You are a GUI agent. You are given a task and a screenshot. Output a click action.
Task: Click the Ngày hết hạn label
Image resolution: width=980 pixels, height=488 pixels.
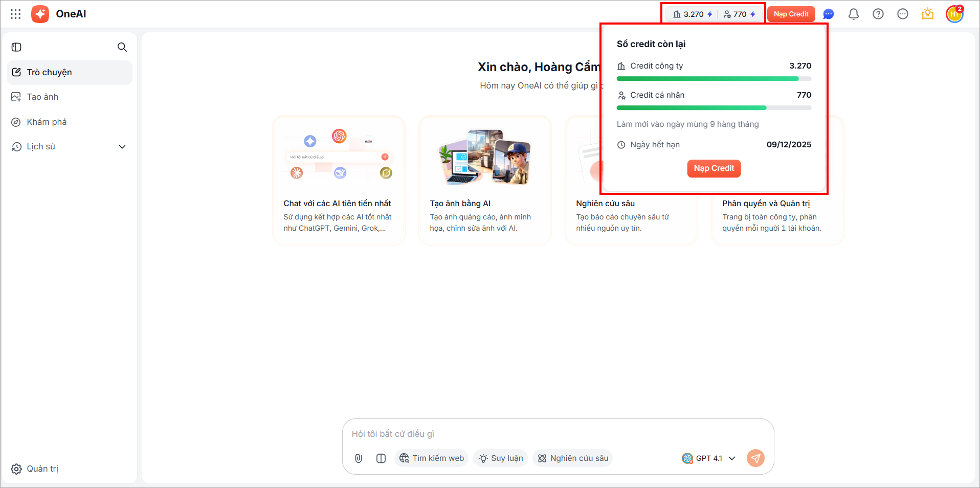[655, 145]
